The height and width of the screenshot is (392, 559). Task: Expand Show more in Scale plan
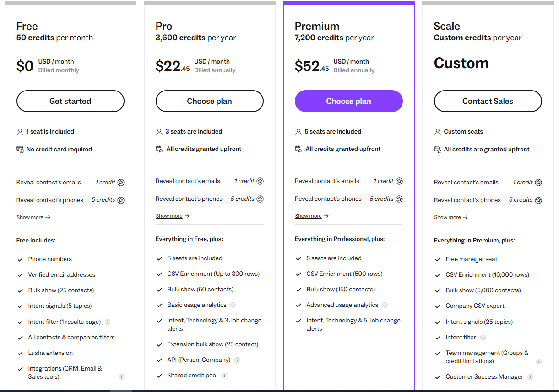pyautogui.click(x=451, y=217)
